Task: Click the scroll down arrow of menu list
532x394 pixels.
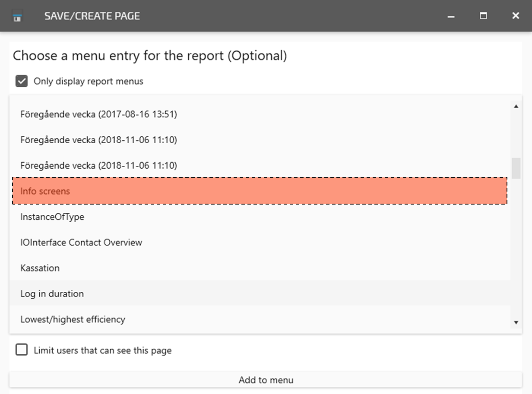Action: click(516, 322)
